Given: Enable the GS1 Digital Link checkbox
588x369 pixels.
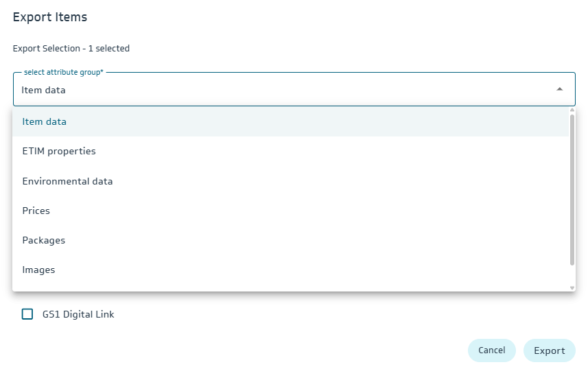Looking at the screenshot, I should [x=27, y=314].
